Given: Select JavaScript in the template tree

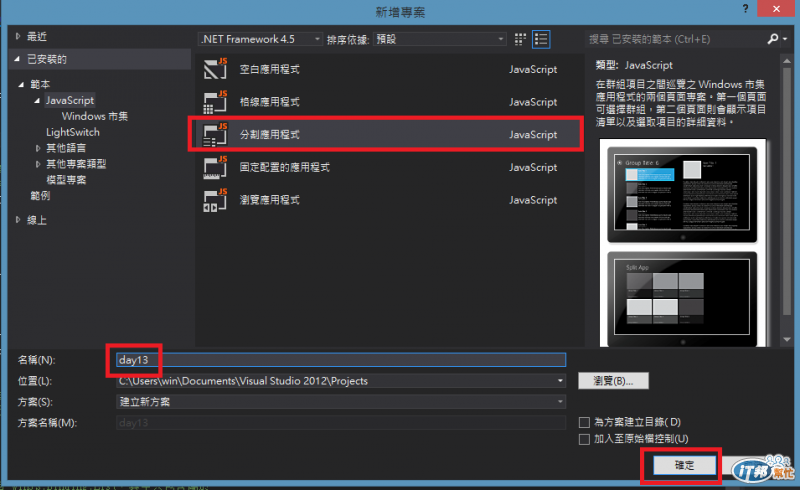Looking at the screenshot, I should click(x=70, y=101).
